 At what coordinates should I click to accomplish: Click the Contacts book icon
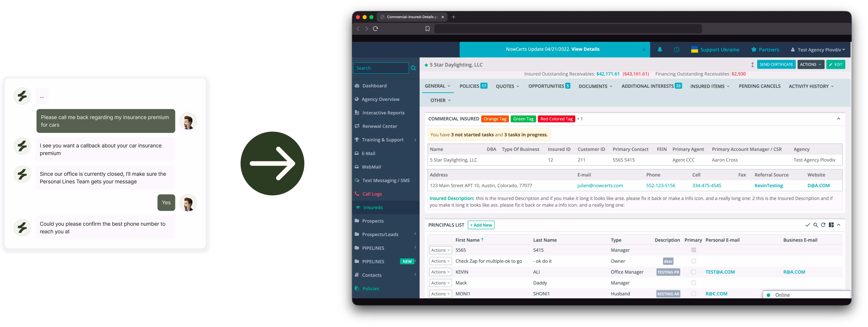[357, 275]
